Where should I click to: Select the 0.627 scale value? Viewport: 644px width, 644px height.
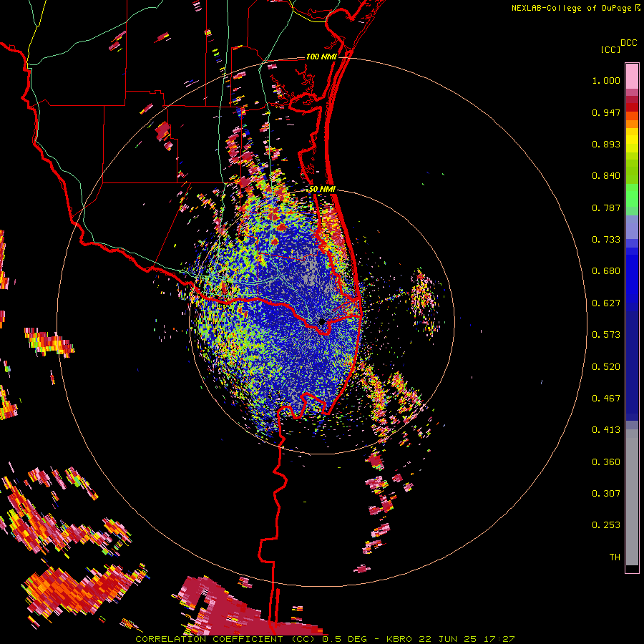pos(606,303)
